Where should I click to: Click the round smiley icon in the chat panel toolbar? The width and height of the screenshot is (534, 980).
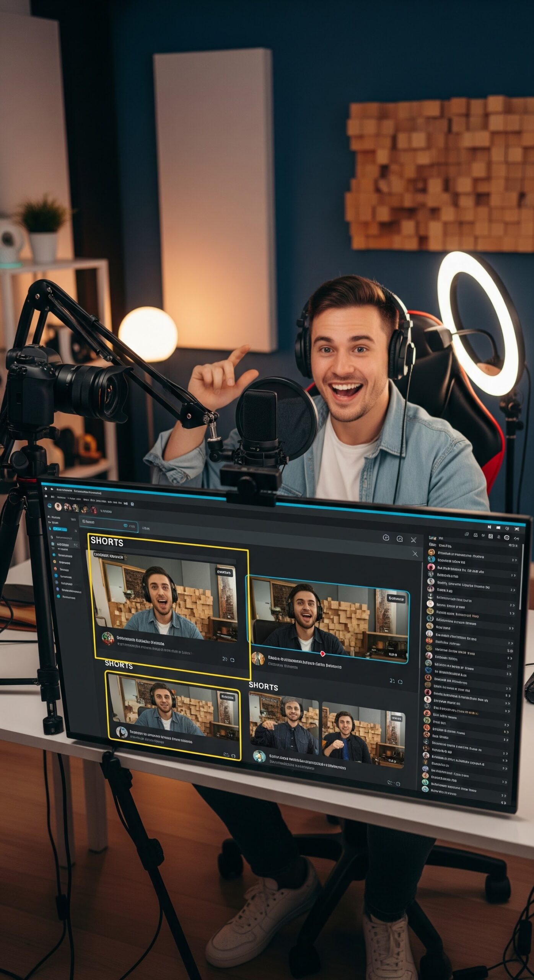506,538
